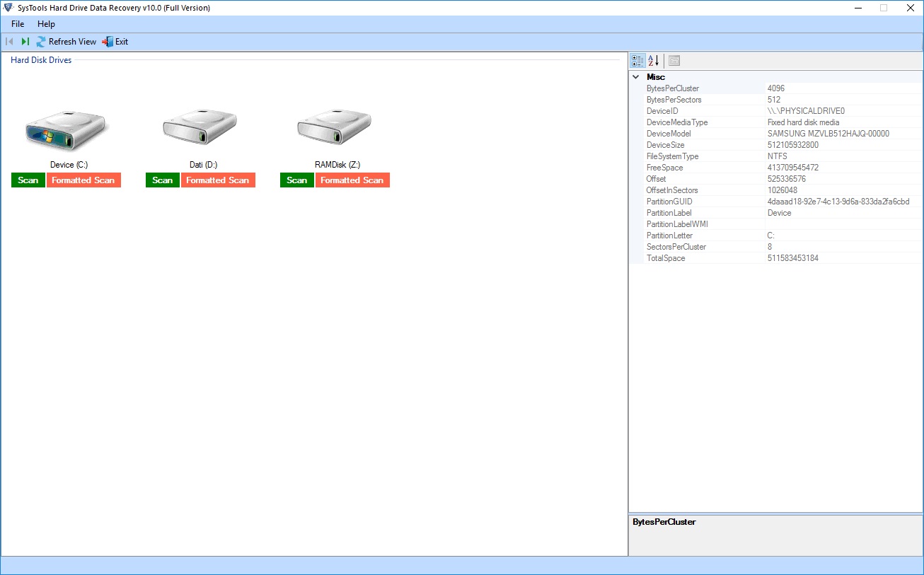Click the Hard Disk Drives group label

coord(41,60)
